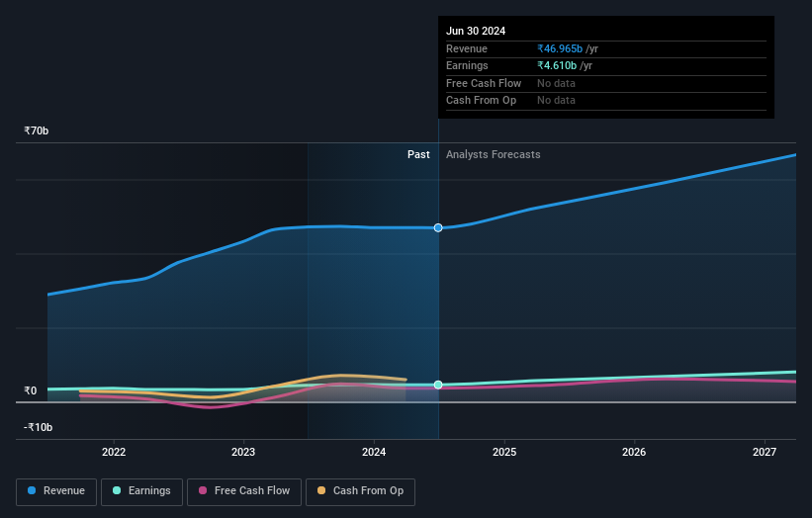Image resolution: width=812 pixels, height=518 pixels.
Task: Click the 2027 x-axis label
Action: pos(765,452)
